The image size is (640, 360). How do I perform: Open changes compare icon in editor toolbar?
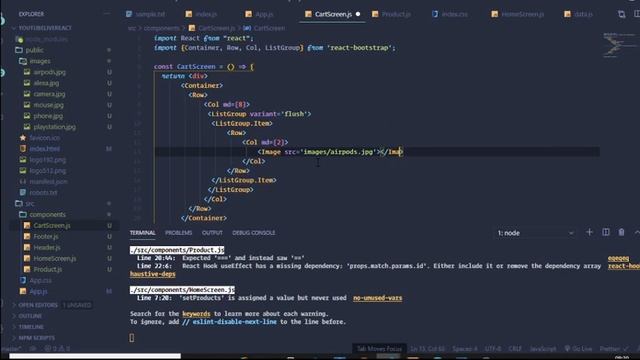pos(622,14)
